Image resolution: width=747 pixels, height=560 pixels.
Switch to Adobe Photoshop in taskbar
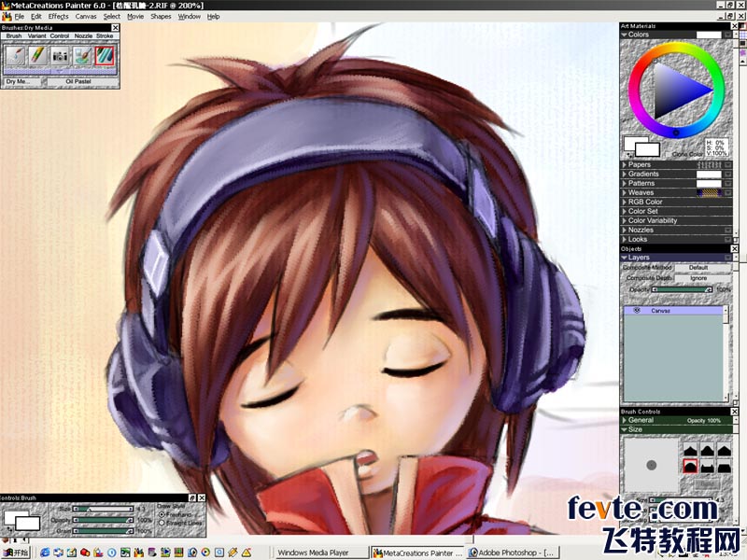pyautogui.click(x=512, y=553)
